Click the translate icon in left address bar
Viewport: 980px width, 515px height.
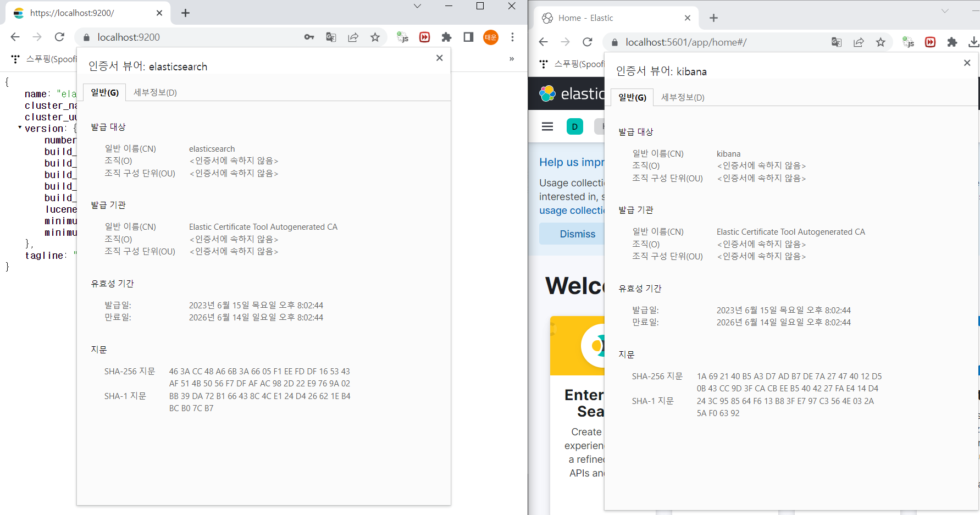331,37
